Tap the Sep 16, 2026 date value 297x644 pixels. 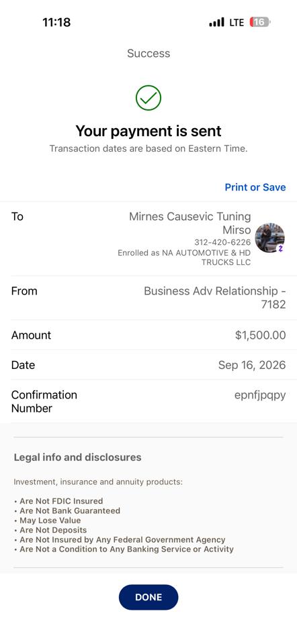pyautogui.click(x=252, y=365)
